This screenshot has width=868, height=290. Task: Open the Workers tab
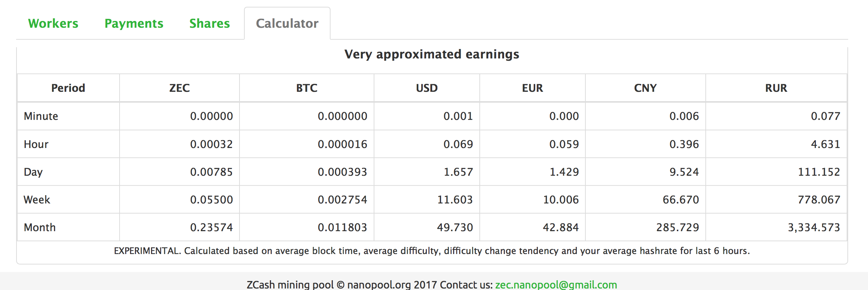coord(53,23)
